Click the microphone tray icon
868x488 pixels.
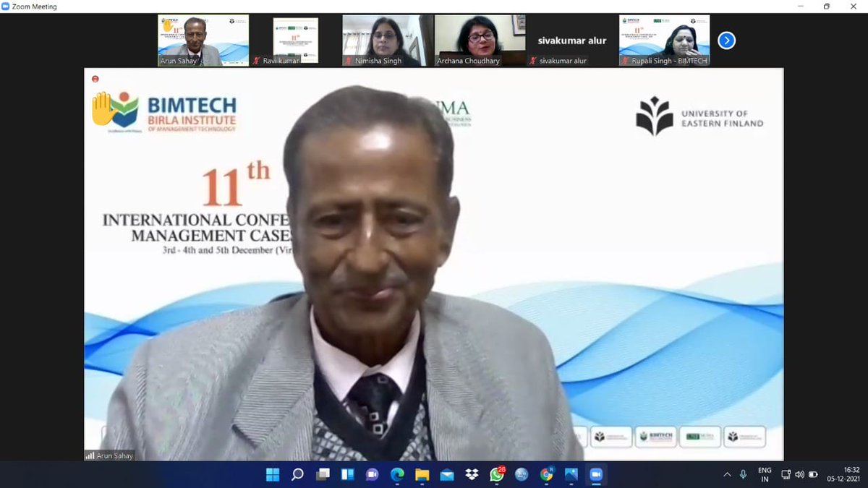coord(743,475)
